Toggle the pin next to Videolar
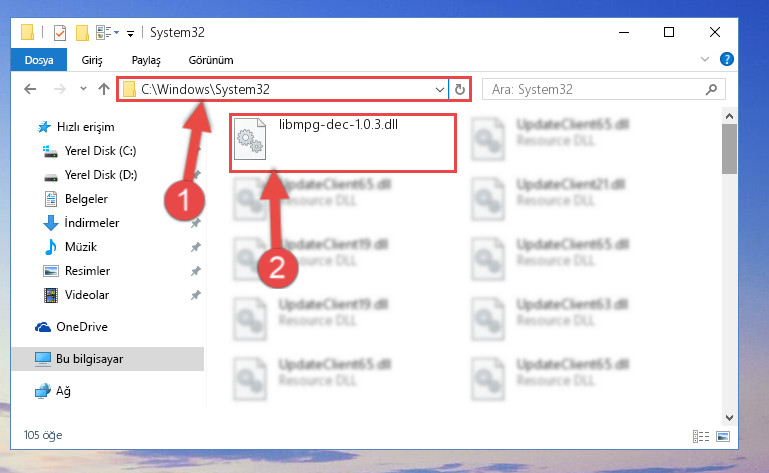Screen dimensions: 769x473 [196, 295]
